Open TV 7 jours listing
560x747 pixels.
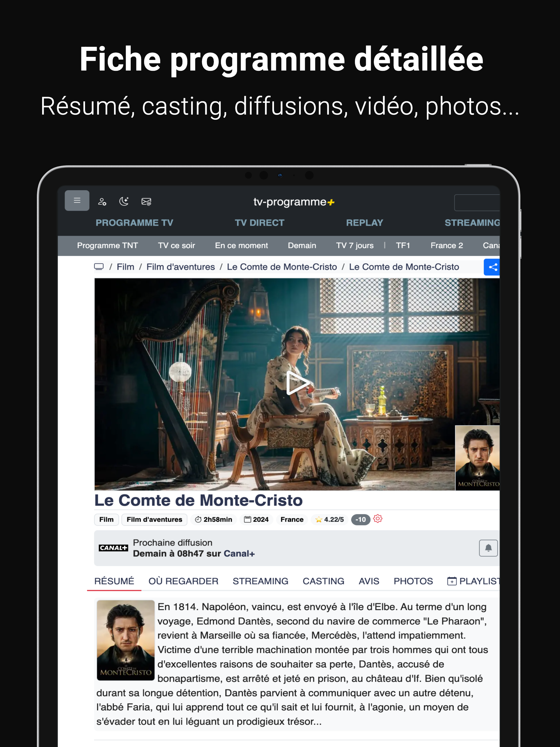point(355,246)
